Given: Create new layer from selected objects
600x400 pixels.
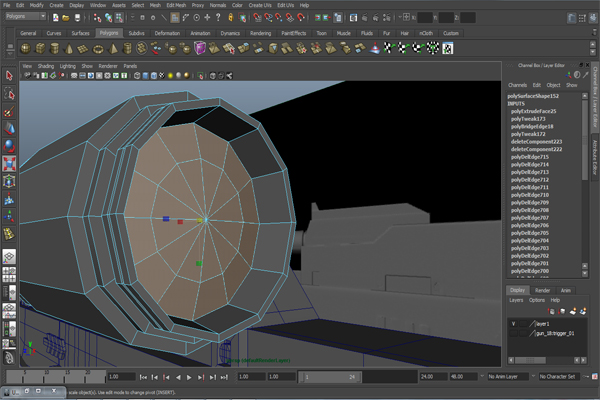Looking at the screenshot, I should pyautogui.click(x=583, y=312).
